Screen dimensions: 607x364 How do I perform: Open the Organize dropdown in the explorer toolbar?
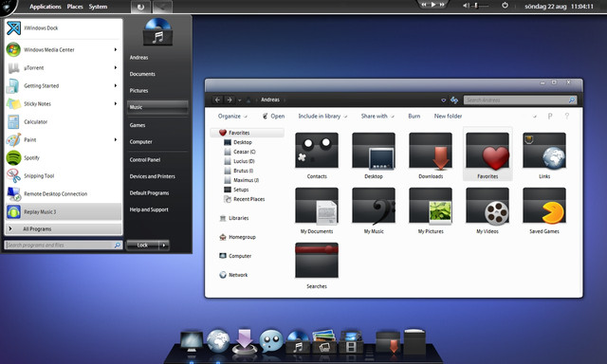coord(232,116)
